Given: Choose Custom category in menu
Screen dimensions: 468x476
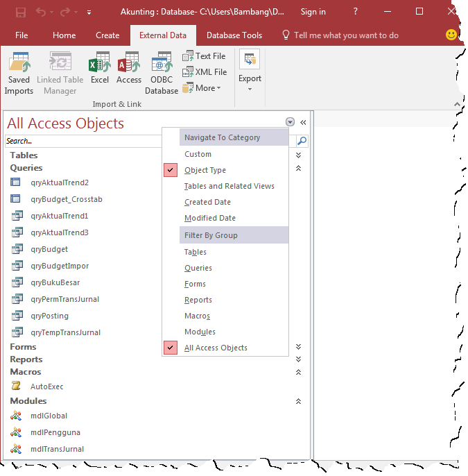Looking at the screenshot, I should 225,154.
